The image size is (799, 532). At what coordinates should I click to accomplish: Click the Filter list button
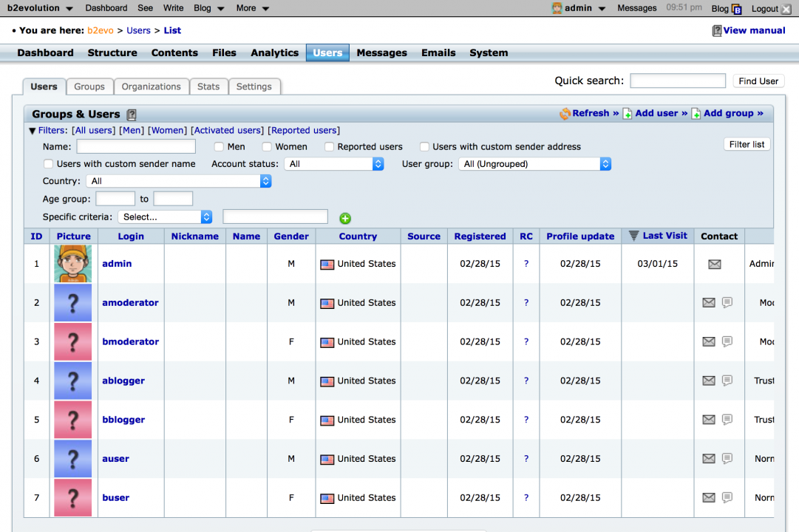click(747, 145)
